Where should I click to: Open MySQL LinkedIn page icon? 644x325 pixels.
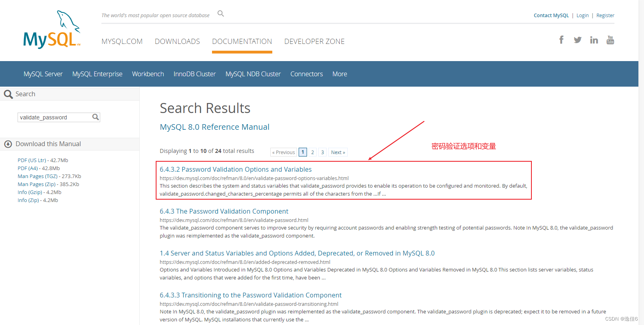(594, 40)
